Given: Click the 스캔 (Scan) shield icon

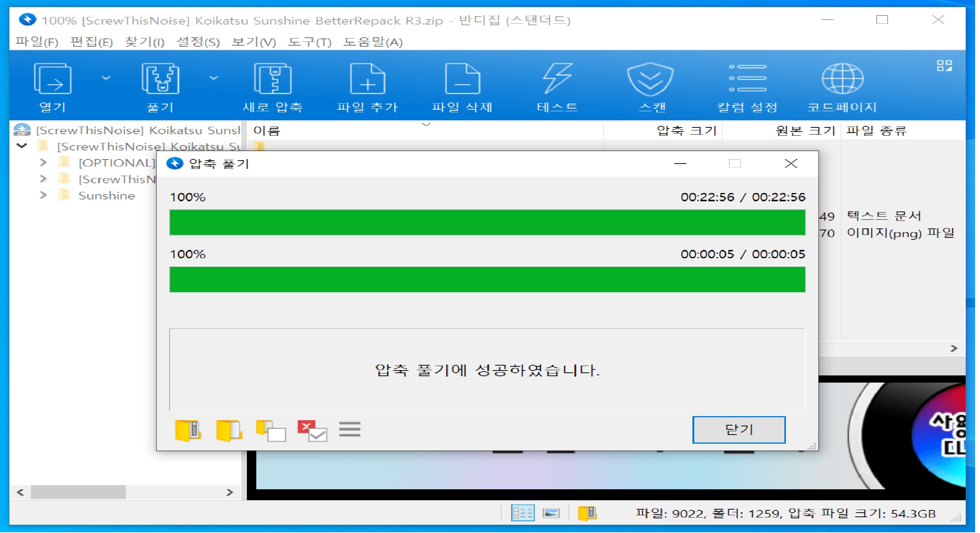Looking at the screenshot, I should click(651, 79).
